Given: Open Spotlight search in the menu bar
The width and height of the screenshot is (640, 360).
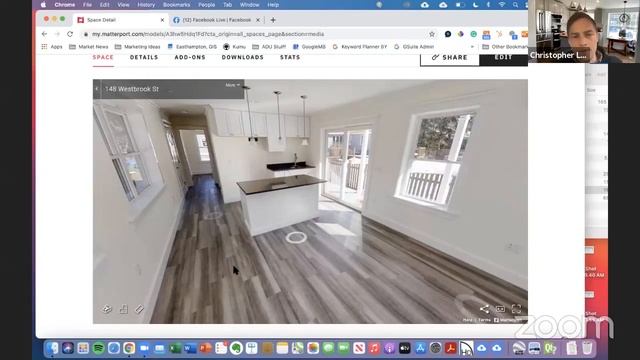Looking at the screenshot, I should pos(516,5).
